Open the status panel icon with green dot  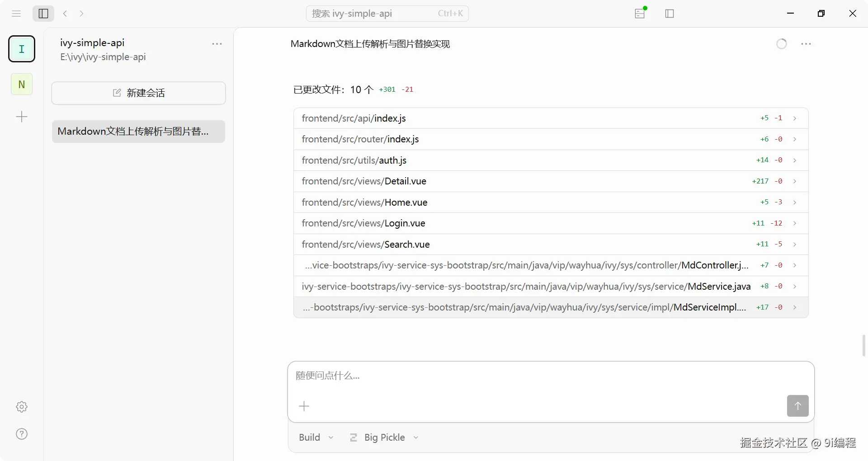[640, 13]
